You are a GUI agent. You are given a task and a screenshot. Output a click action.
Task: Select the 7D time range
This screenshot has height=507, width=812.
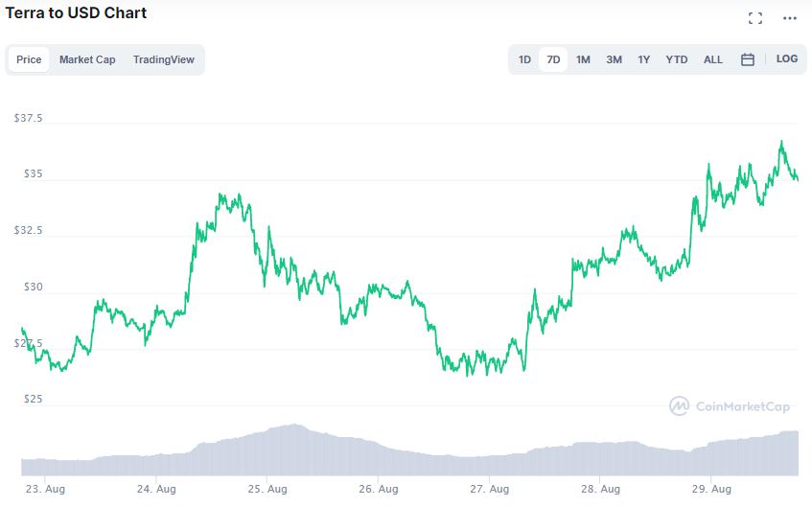(553, 59)
